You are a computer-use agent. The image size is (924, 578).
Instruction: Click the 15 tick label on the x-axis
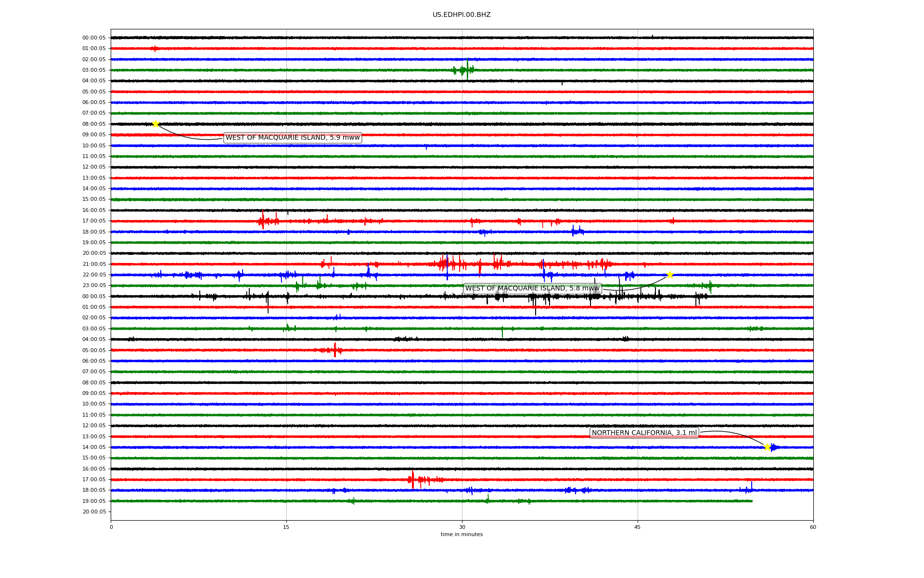(286, 527)
